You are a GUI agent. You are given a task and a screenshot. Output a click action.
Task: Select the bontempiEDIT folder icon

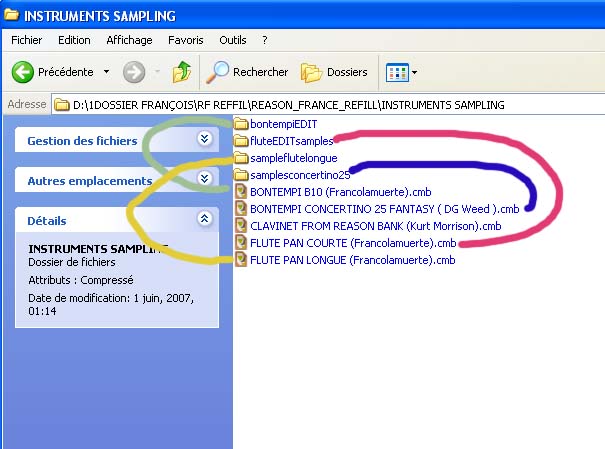[x=241, y=124]
